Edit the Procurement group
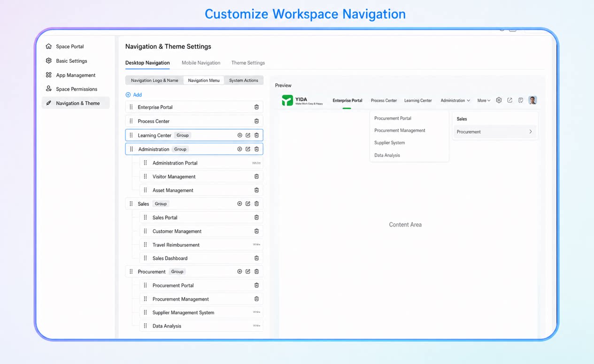 tap(248, 272)
